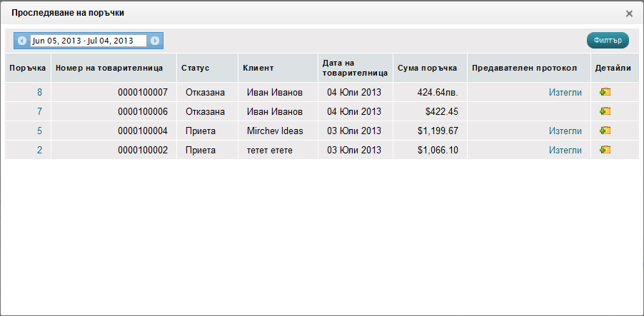Click the date range input field
Viewport: 644px width, 316px height.
[x=88, y=41]
